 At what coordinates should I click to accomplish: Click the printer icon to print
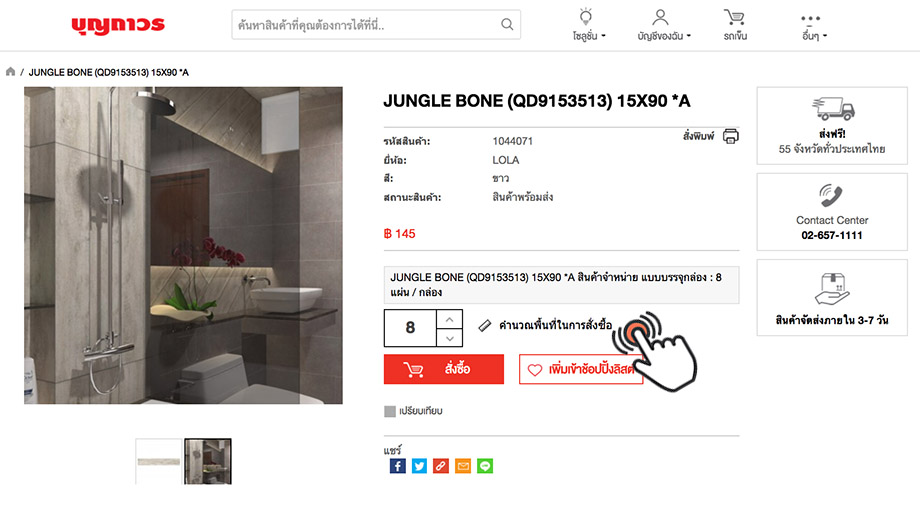point(730,136)
